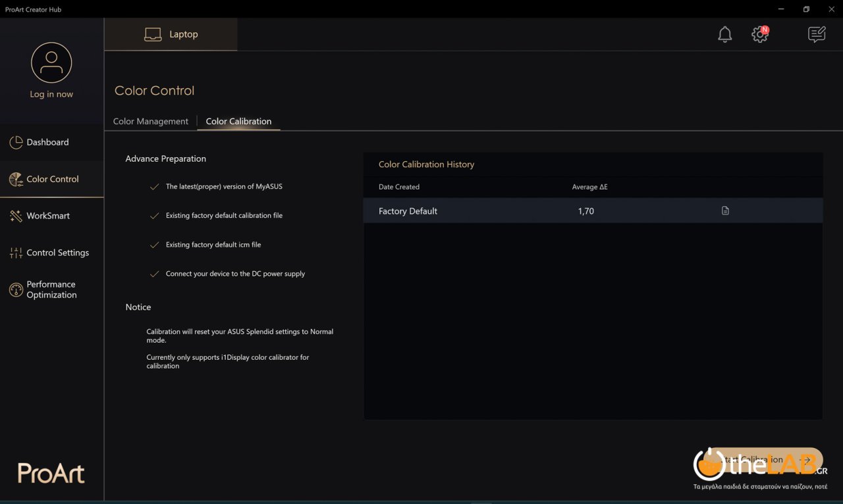Screen dimensions: 843x504
Task: Open Control Settings from the sidebar
Action: (x=57, y=252)
